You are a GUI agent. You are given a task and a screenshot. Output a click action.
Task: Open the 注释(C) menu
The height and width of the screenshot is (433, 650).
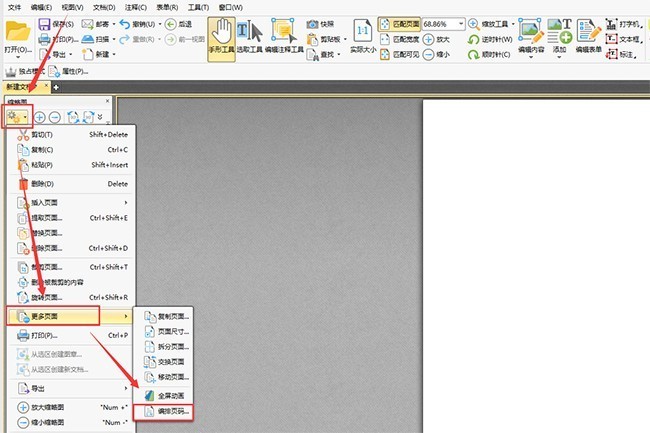tap(136, 7)
